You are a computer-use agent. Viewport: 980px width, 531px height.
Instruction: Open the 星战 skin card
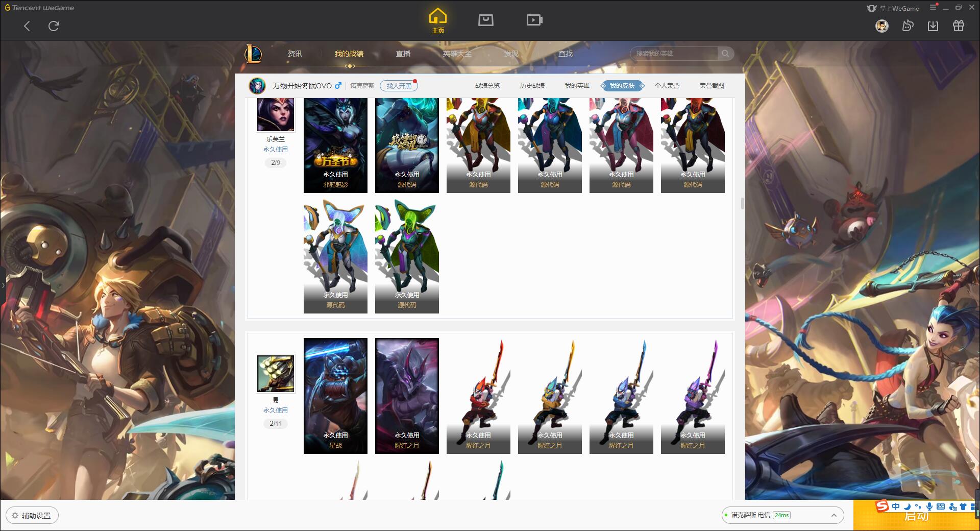click(335, 396)
